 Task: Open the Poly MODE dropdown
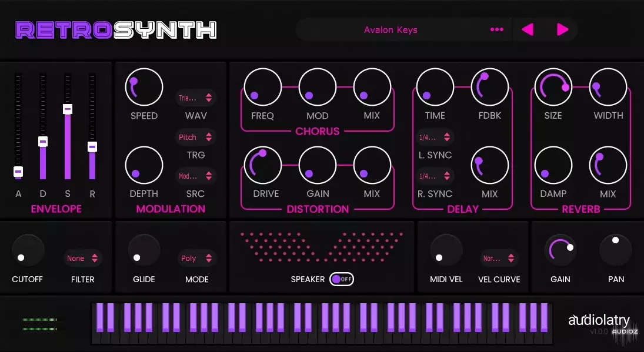tap(196, 258)
